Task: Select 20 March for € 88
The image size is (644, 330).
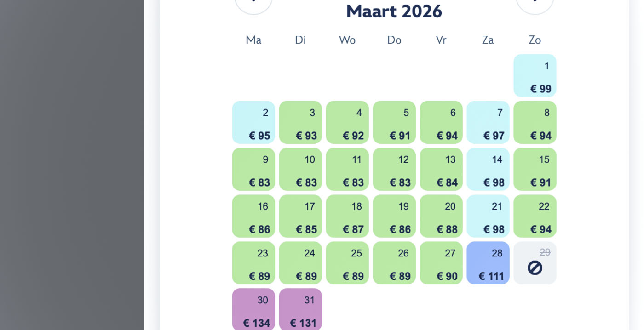Action: coord(441,216)
